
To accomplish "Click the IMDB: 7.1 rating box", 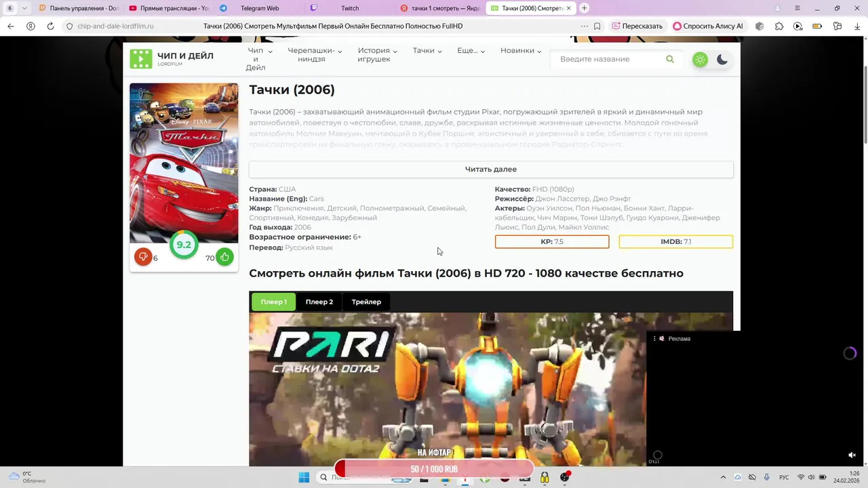I will coord(676,242).
